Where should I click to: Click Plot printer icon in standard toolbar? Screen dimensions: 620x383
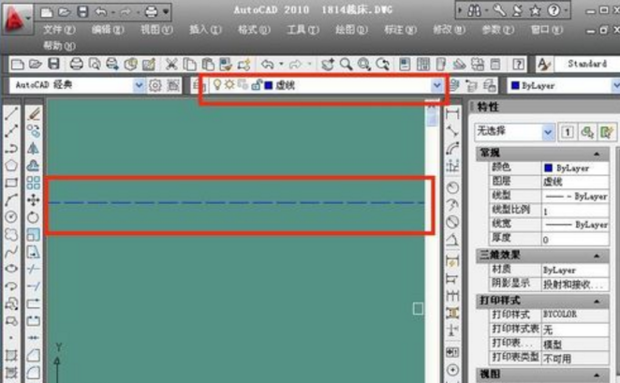[76, 64]
